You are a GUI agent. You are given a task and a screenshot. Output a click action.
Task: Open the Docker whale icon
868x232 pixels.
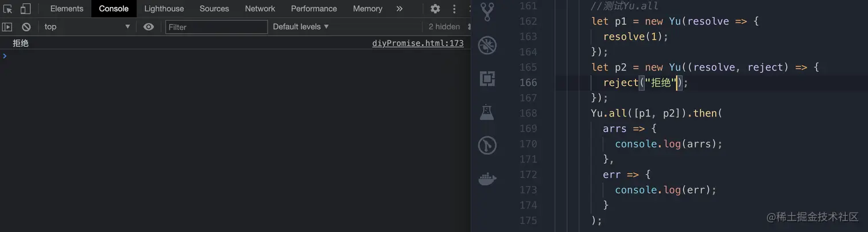487,179
